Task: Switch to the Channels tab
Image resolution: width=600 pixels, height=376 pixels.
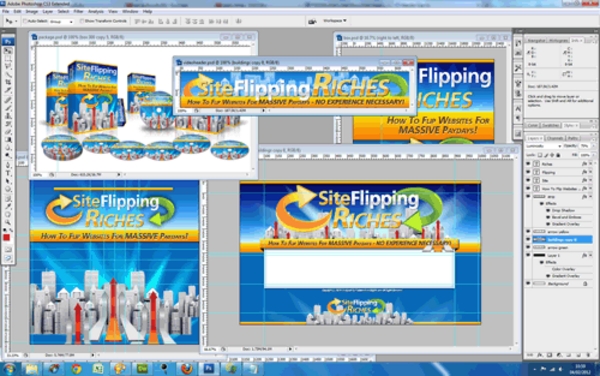Action: (x=556, y=138)
